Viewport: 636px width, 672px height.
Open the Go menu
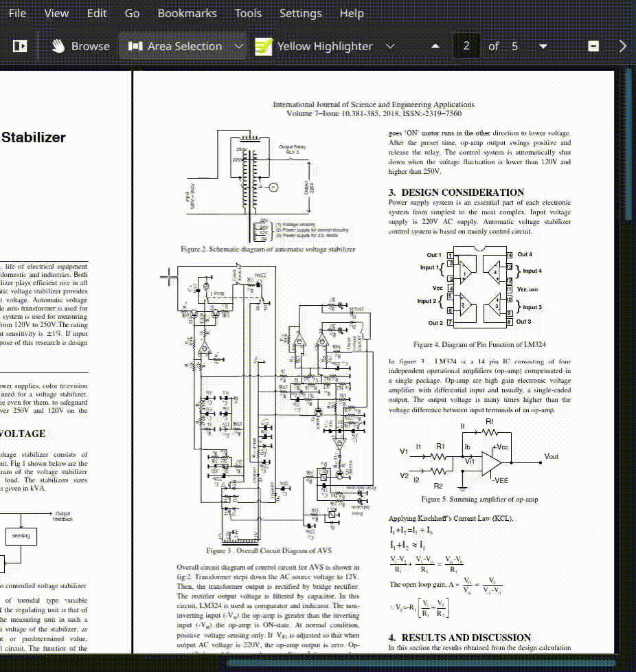[132, 13]
